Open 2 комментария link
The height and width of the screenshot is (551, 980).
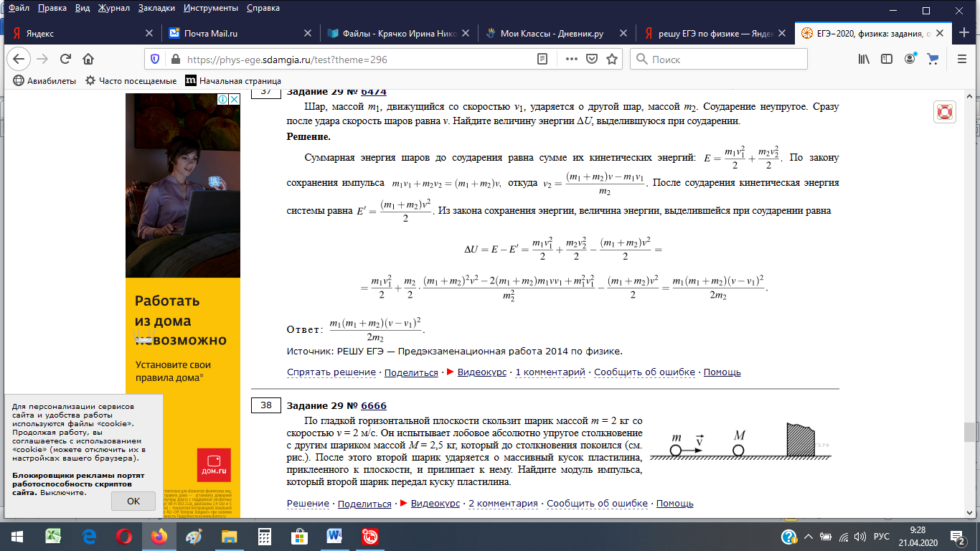[503, 504]
